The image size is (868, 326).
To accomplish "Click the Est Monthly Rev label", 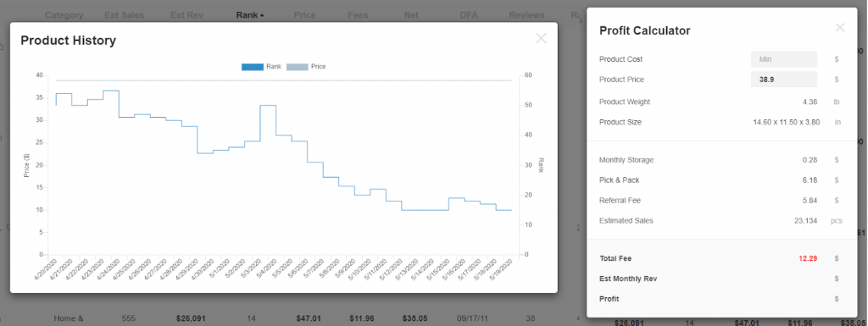I will click(x=628, y=279).
